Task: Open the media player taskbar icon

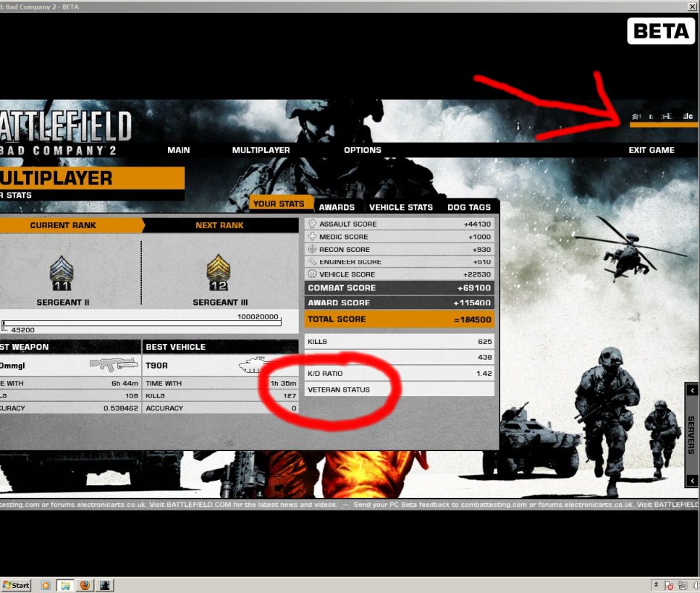Action: click(x=46, y=585)
